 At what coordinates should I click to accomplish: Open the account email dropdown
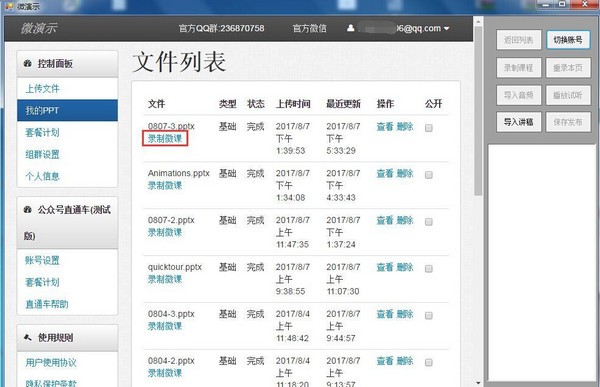(399, 28)
